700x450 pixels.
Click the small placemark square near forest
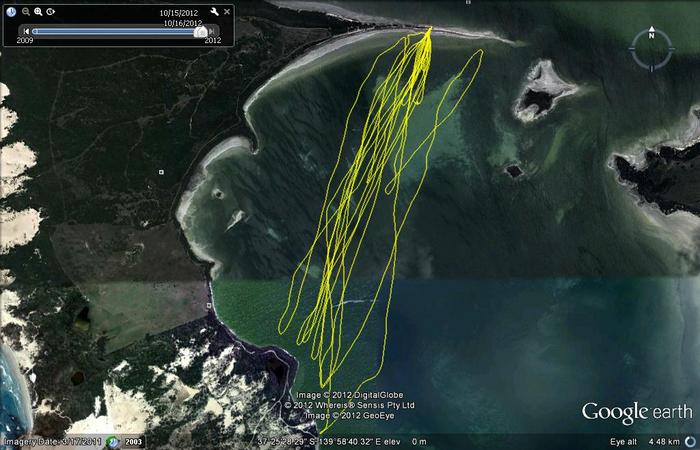(x=161, y=172)
